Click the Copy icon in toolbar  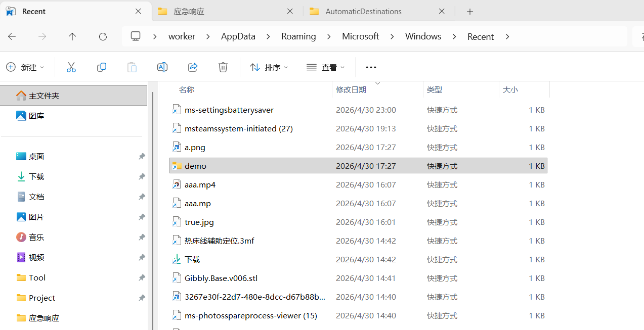[x=102, y=67]
